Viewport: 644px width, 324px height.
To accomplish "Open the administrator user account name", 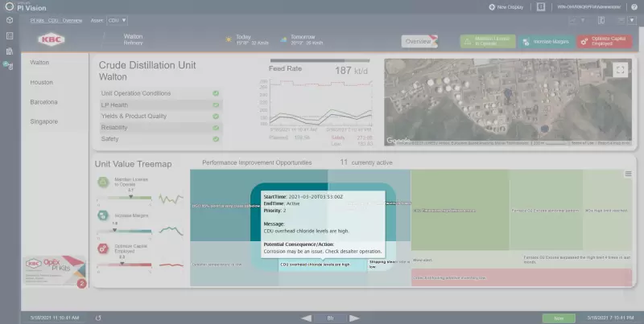I will click(x=589, y=7).
